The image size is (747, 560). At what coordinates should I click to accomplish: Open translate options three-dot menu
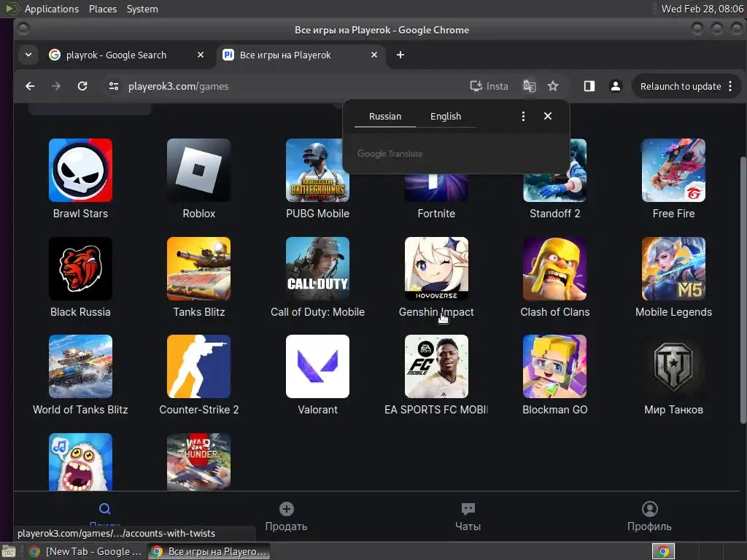(523, 116)
